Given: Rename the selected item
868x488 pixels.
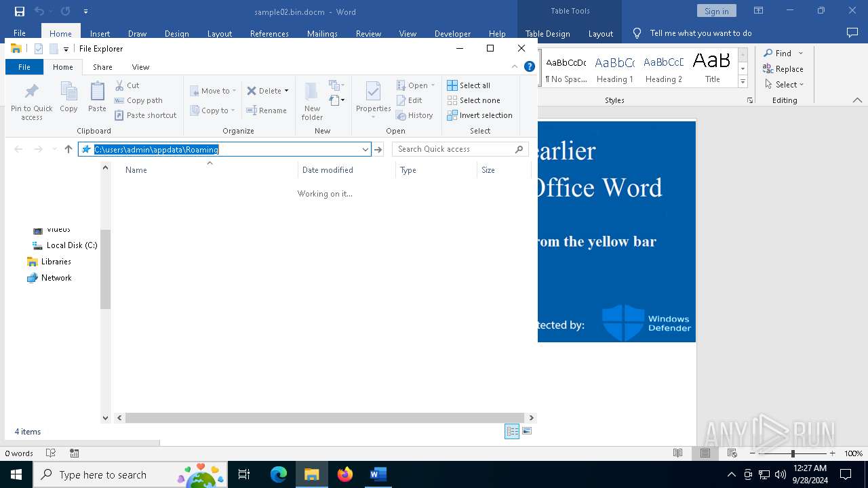Looking at the screenshot, I should click(266, 110).
